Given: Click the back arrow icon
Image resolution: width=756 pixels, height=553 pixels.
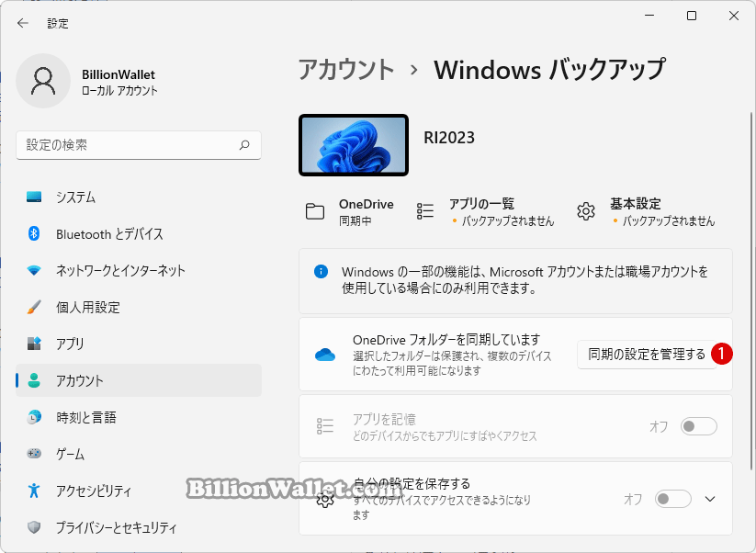Looking at the screenshot, I should 23,23.
